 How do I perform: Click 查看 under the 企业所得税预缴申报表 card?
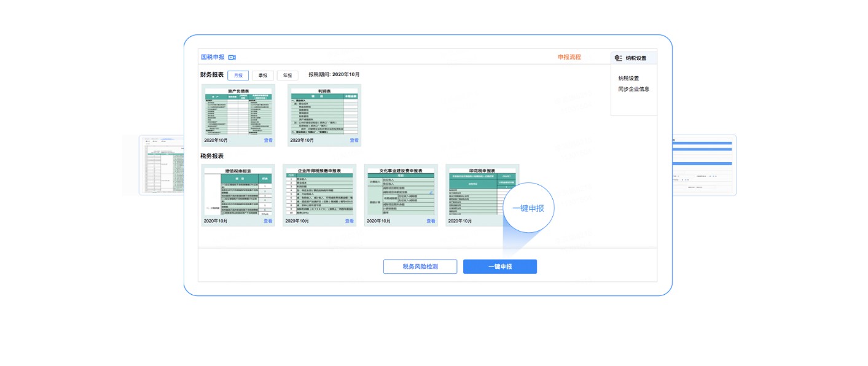pos(349,221)
